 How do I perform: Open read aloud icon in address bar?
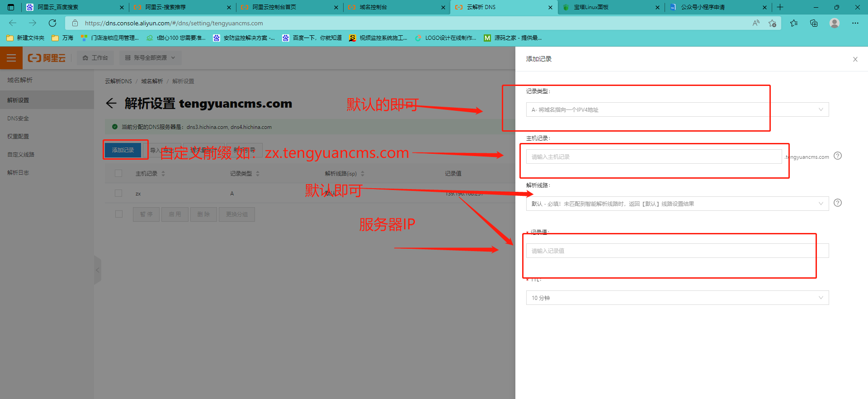coord(756,23)
